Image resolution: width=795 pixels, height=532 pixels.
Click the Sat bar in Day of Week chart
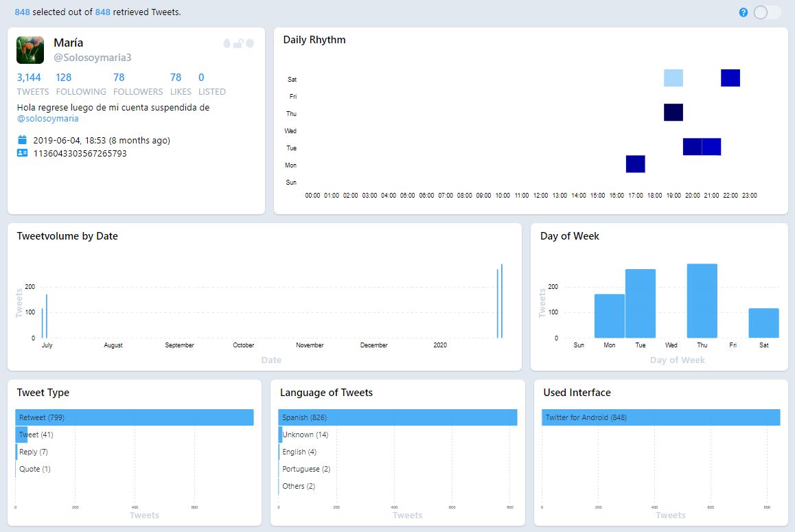(x=763, y=323)
